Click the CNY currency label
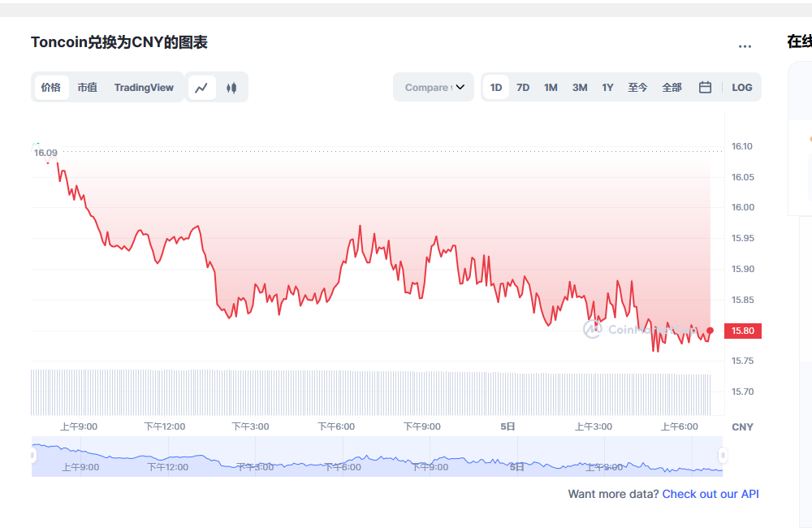The image size is (812, 528). [x=743, y=427]
